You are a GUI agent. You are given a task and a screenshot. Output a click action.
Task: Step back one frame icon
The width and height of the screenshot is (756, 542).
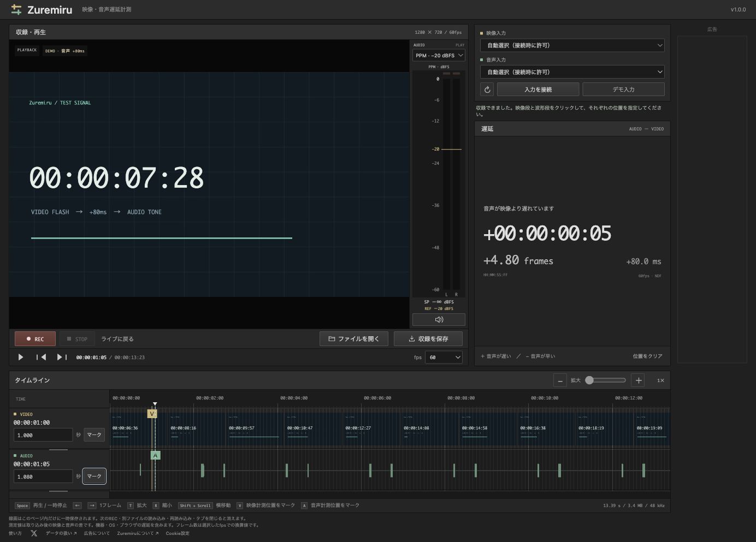coord(41,357)
